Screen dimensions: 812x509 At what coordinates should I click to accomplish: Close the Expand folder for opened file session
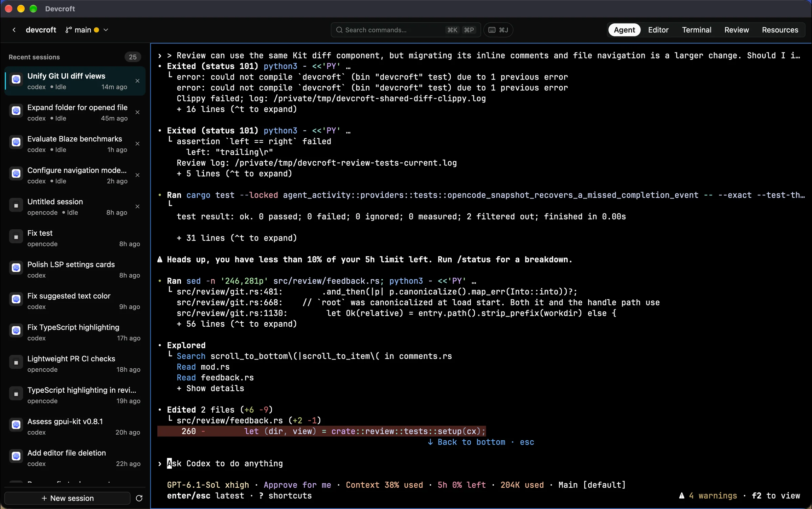(137, 112)
